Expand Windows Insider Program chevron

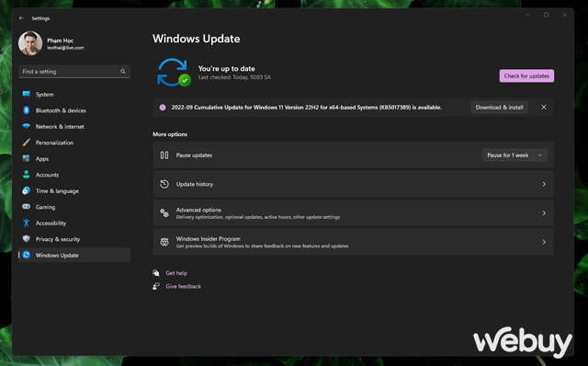(544, 242)
